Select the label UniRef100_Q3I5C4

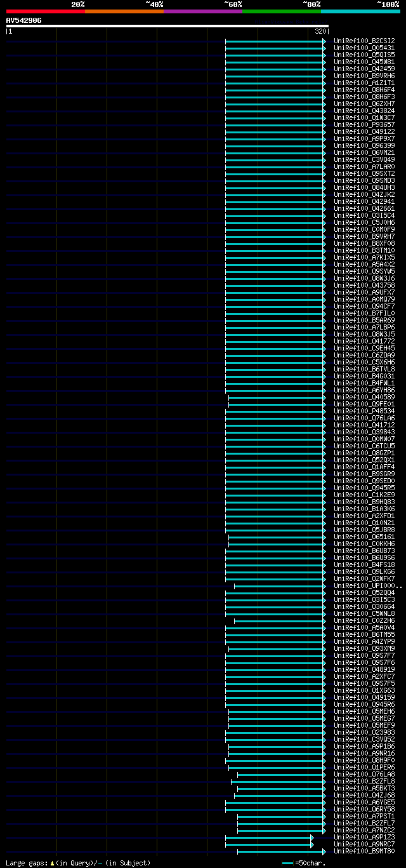point(364,215)
